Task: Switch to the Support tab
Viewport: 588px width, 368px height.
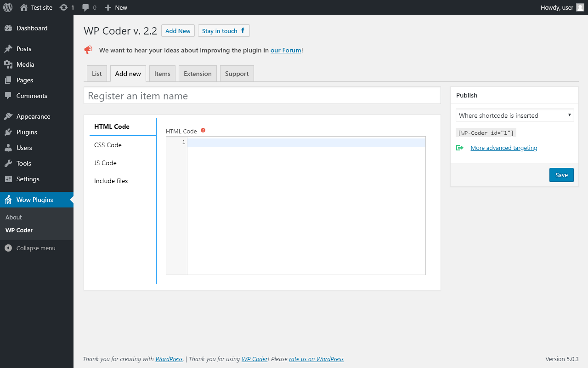Action: click(237, 74)
